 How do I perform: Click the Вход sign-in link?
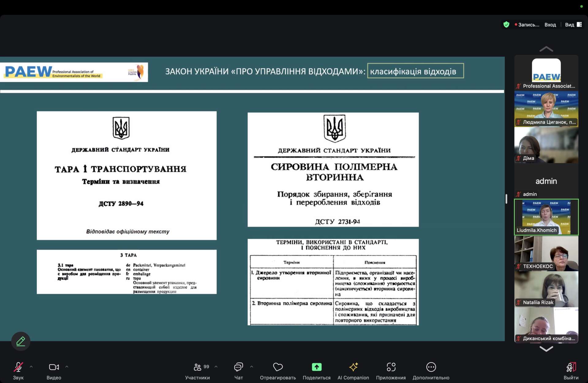550,25
